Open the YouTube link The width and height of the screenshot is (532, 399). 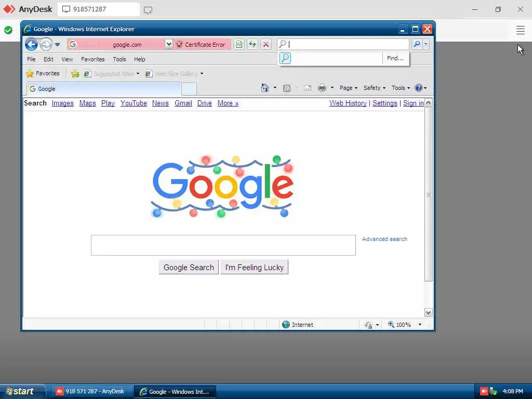point(134,103)
